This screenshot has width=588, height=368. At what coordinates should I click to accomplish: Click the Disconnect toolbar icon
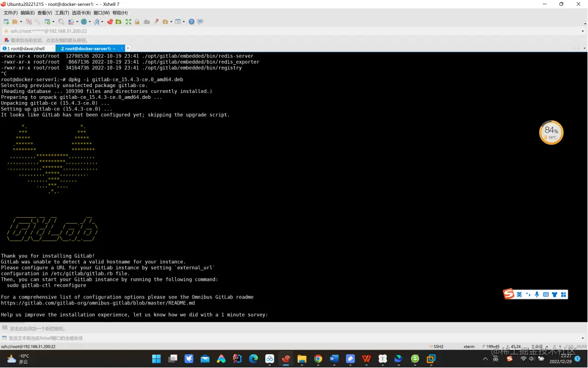pyautogui.click(x=29, y=22)
